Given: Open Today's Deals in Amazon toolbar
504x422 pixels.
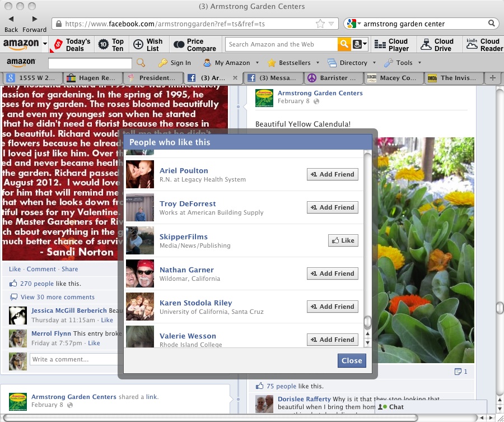Looking at the screenshot, I should [72, 45].
